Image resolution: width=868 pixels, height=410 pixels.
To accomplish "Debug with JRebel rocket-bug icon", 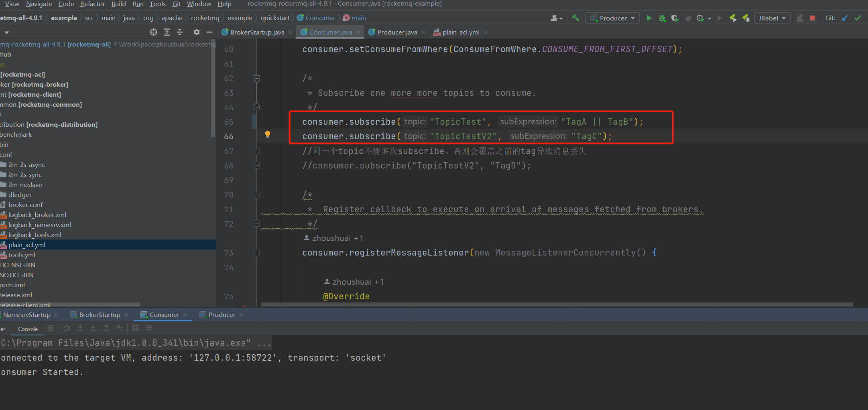I will pyautogui.click(x=746, y=18).
